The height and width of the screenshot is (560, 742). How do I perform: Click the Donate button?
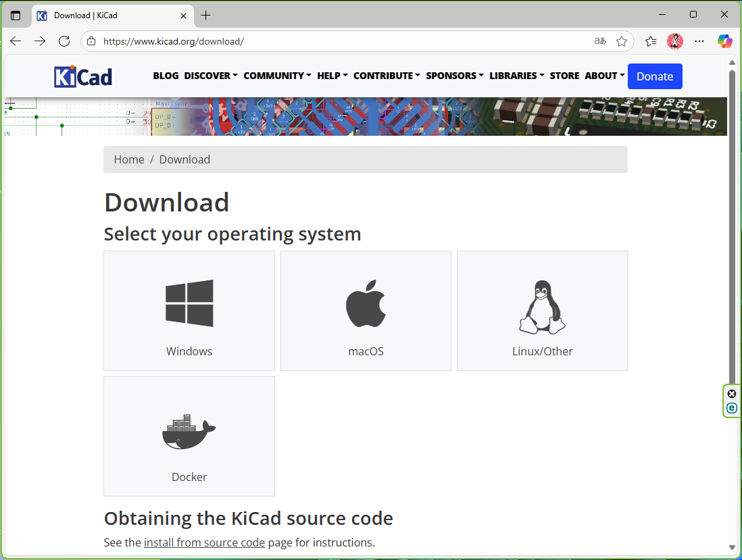[654, 76]
